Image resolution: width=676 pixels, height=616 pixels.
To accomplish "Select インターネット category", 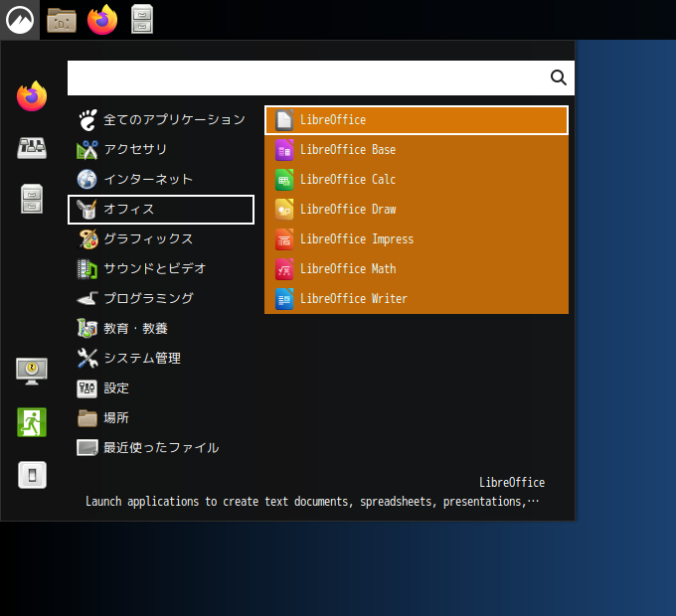I will click(x=161, y=179).
